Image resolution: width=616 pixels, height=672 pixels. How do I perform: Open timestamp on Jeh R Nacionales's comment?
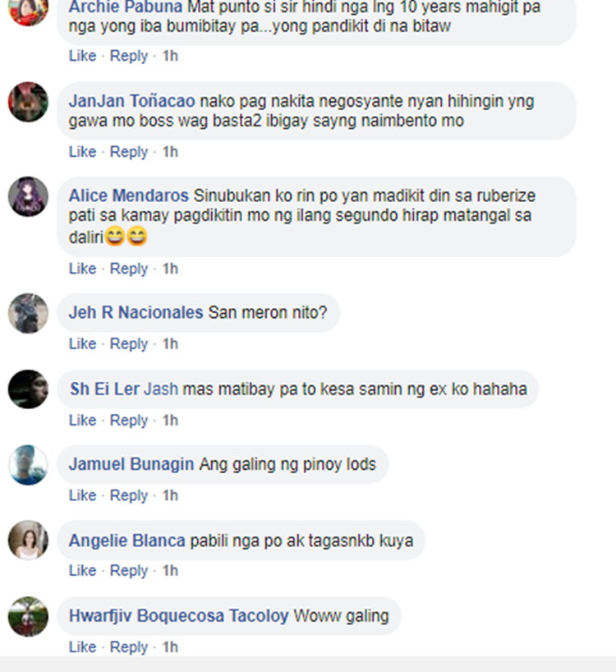click(x=170, y=343)
